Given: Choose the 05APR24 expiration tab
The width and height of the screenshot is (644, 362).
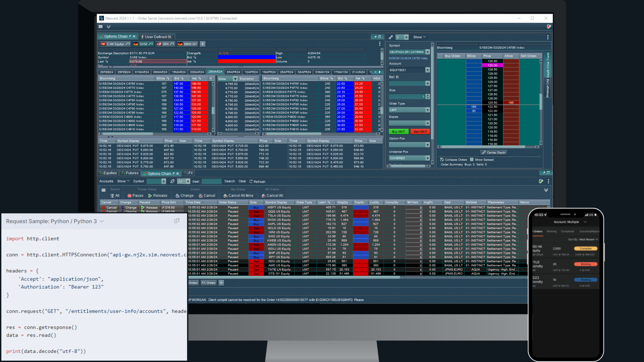Looking at the screenshot, I should pyautogui.click(x=233, y=72).
